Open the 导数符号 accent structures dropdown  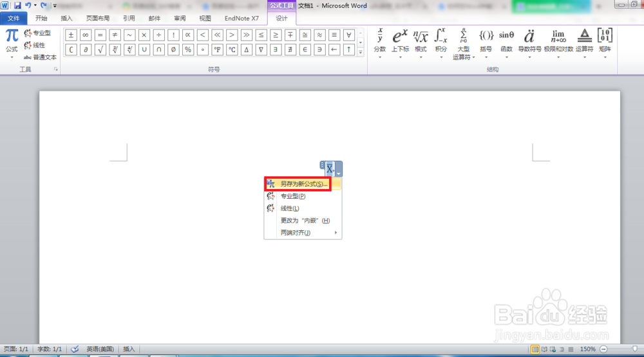click(529, 44)
